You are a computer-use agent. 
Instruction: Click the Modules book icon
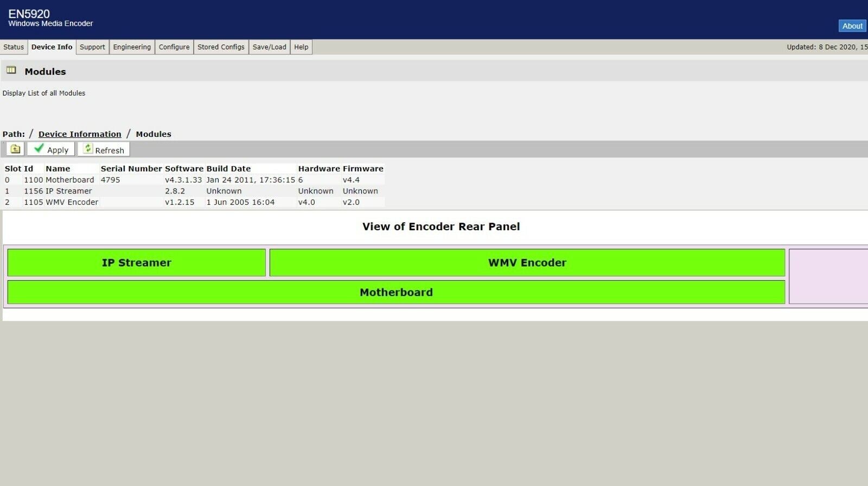click(11, 71)
